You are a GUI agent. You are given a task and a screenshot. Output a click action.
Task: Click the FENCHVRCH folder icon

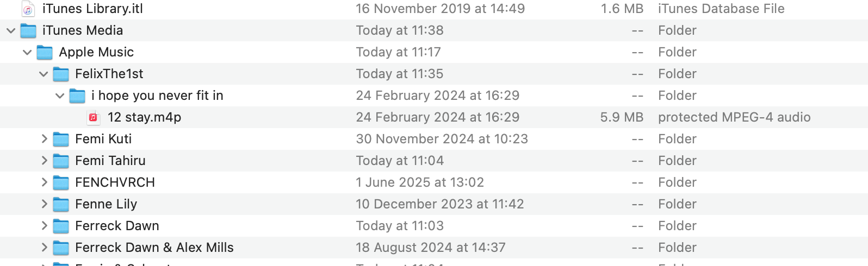point(61,182)
